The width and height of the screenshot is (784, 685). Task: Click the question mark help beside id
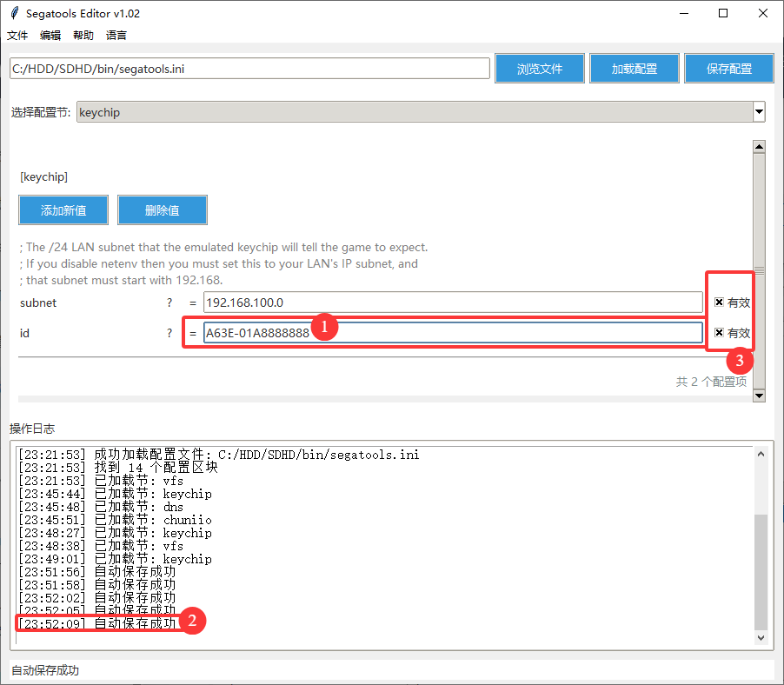pyautogui.click(x=169, y=333)
